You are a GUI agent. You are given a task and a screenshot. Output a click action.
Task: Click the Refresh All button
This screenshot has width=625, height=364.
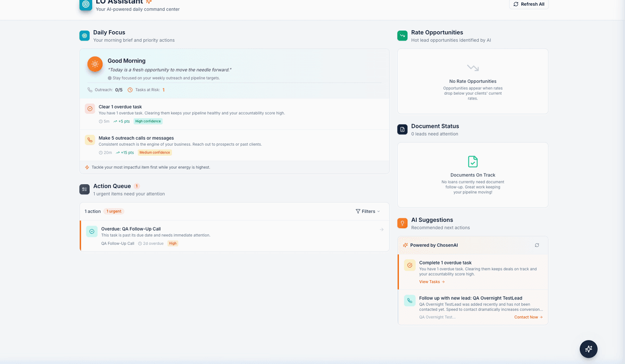[x=529, y=4]
